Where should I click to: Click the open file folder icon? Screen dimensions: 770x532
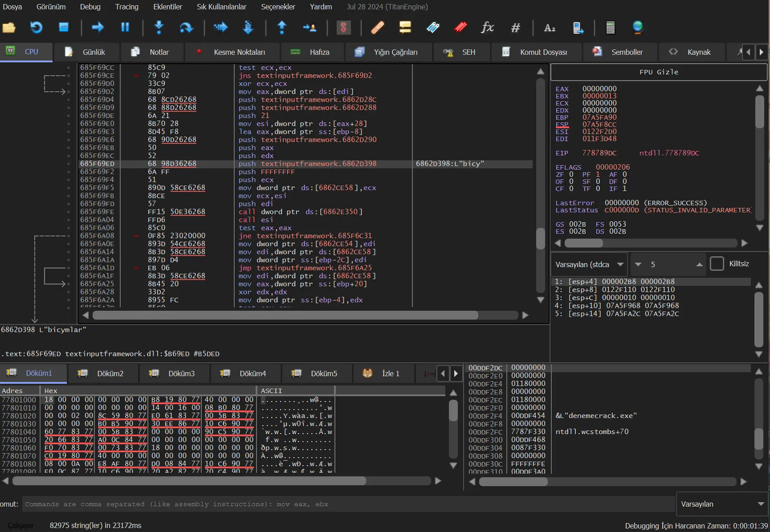9,28
